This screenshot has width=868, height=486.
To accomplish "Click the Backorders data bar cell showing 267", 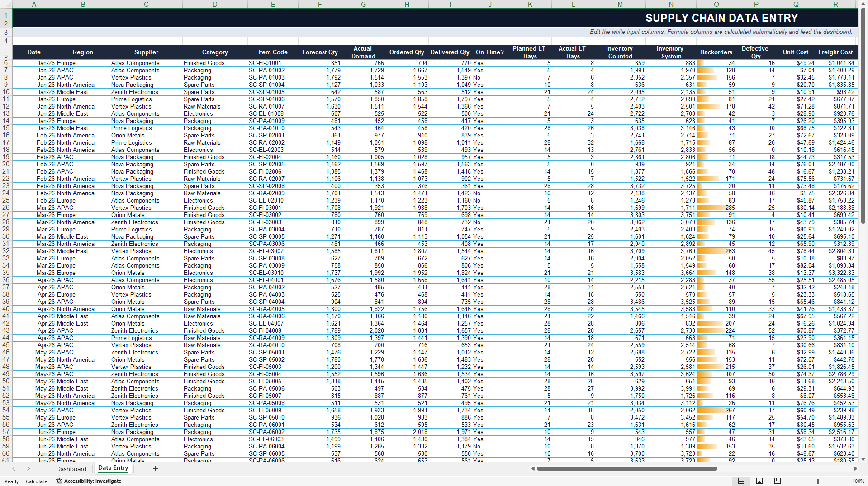I will tap(716, 410).
